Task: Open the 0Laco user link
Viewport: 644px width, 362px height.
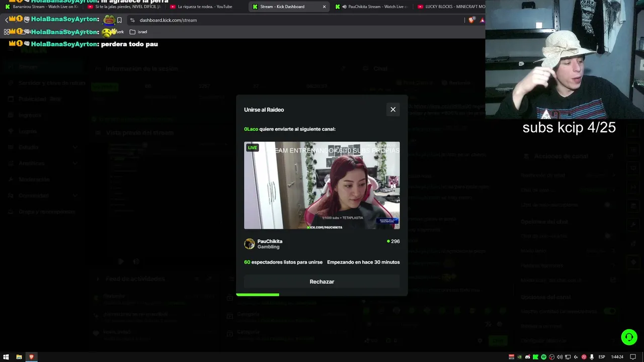Action: pos(251,129)
